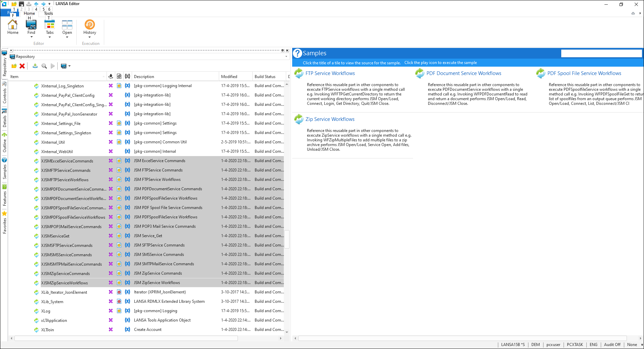The image size is (644, 349).
Task: Click the Zip Service Workflows play icon
Action: pyautogui.click(x=299, y=119)
